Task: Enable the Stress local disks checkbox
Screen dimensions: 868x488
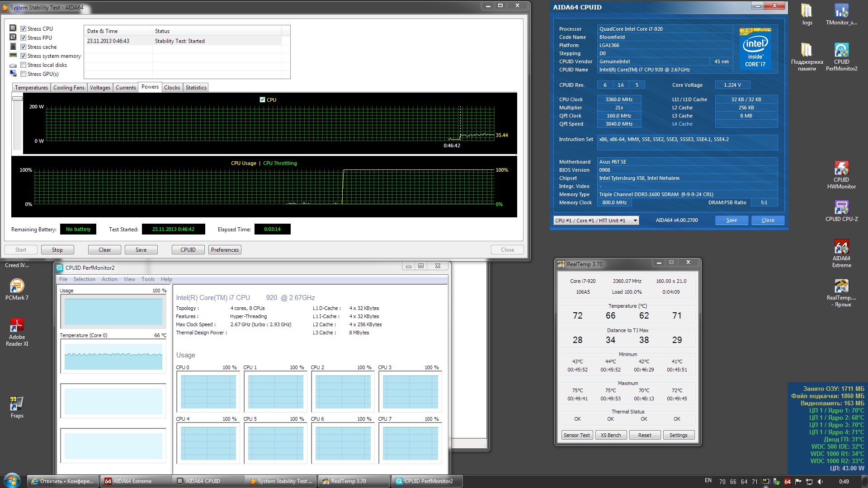Action: (24, 65)
